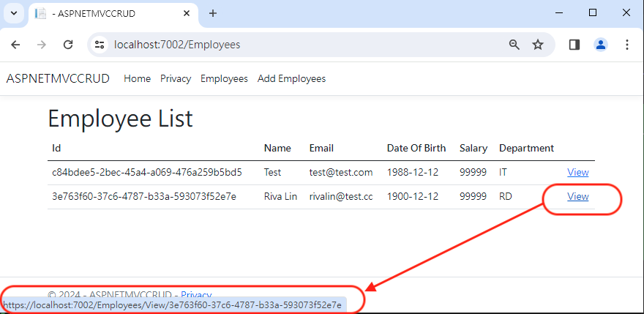Viewport: 644px width, 314px height.
Task: Select the ASPNETMVCCRUD browser tab
Action: click(x=102, y=13)
